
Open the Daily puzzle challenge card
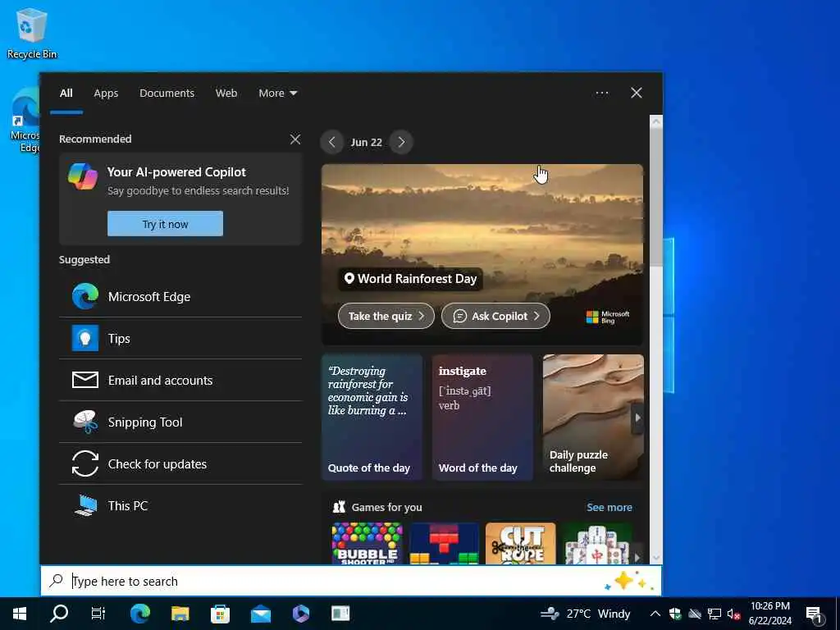[593, 417]
